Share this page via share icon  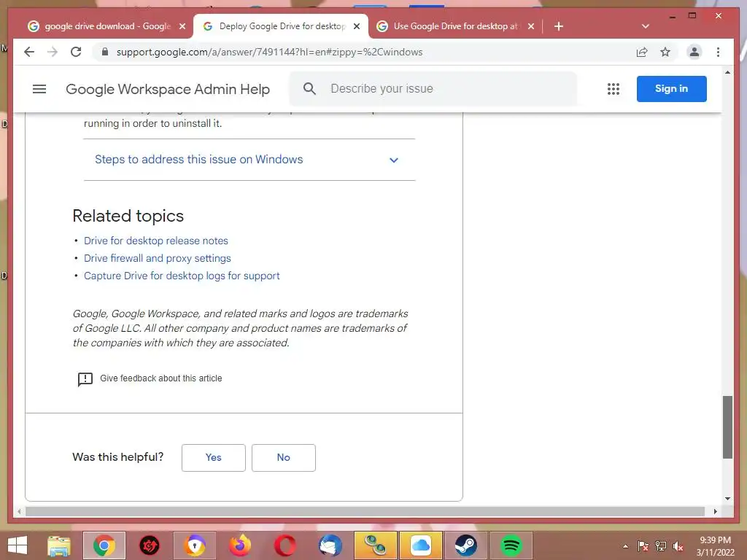pos(642,52)
